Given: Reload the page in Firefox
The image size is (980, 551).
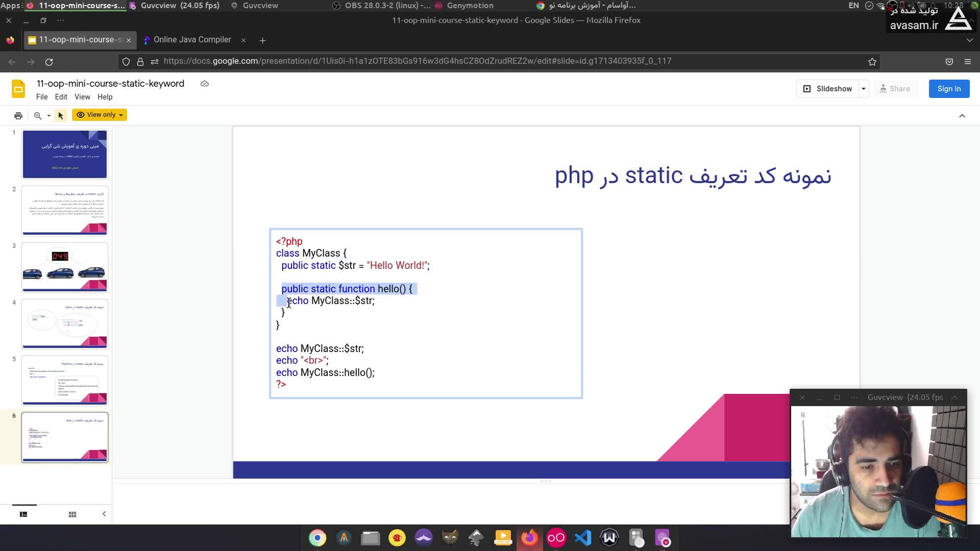Looking at the screenshot, I should click(x=49, y=62).
